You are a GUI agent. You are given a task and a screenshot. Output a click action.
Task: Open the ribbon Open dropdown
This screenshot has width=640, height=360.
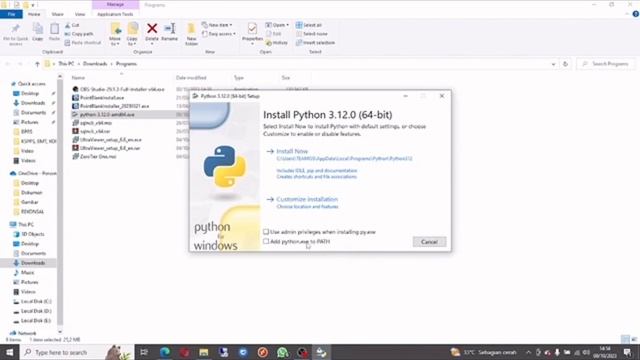click(x=277, y=25)
